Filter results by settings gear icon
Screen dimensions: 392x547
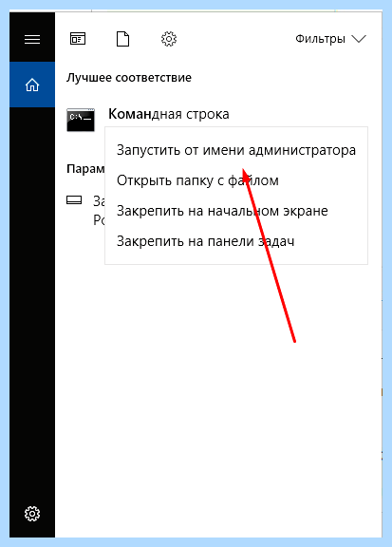pyautogui.click(x=169, y=39)
